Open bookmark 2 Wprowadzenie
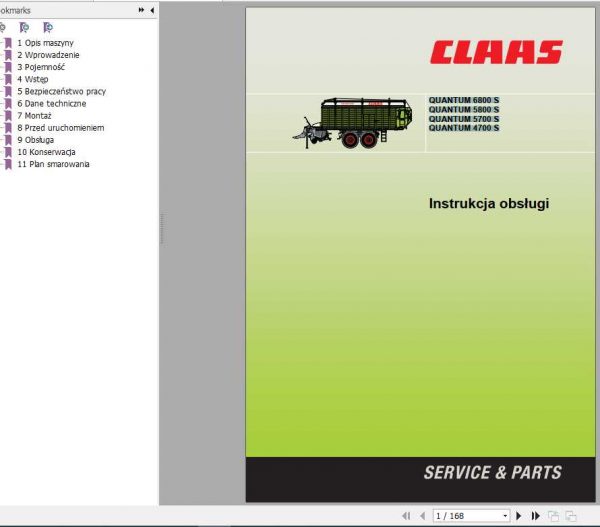Screen dimensions: 600x527 coord(48,55)
